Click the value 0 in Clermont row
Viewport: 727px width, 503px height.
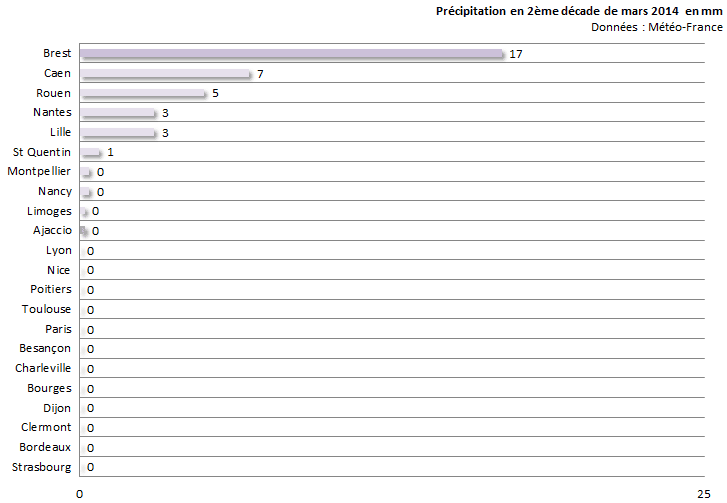point(90,427)
